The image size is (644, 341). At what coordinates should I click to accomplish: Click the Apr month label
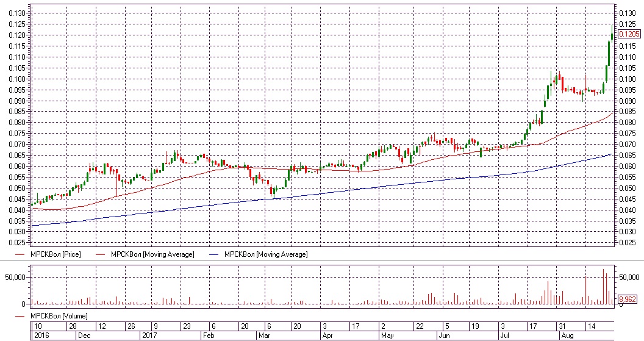pyautogui.click(x=327, y=336)
